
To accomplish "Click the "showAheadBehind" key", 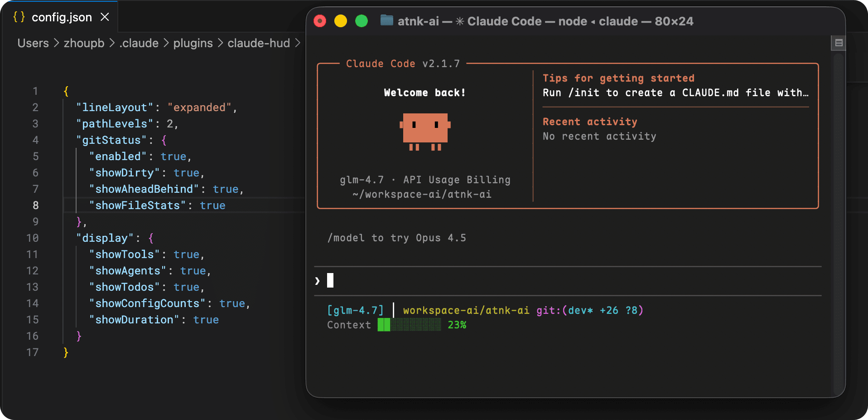I will click(144, 189).
